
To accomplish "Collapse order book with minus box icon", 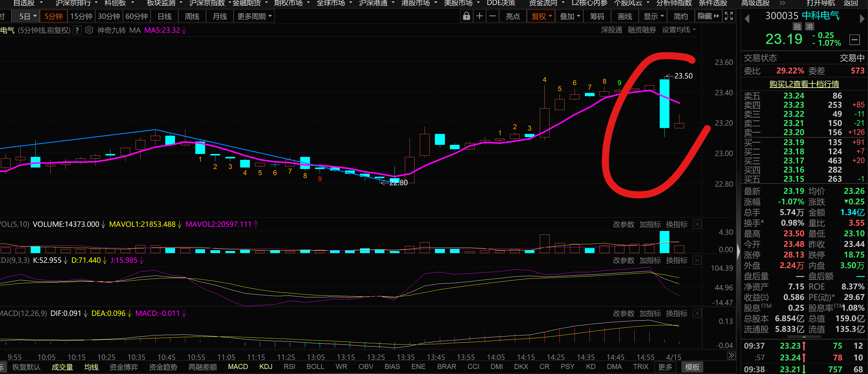I will pos(854,40).
